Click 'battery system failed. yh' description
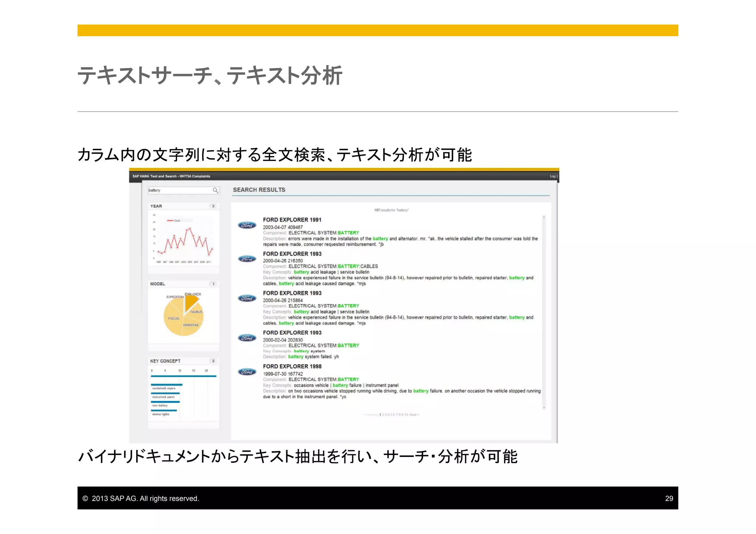The image size is (756, 534). point(313,357)
